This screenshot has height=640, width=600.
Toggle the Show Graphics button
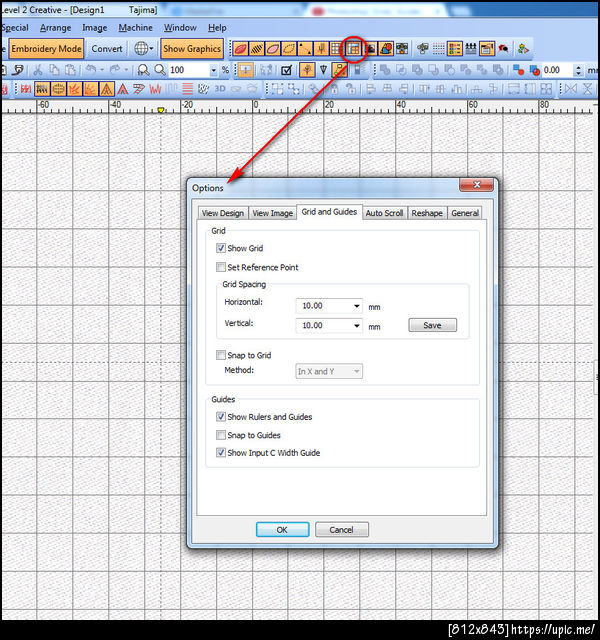[192, 49]
